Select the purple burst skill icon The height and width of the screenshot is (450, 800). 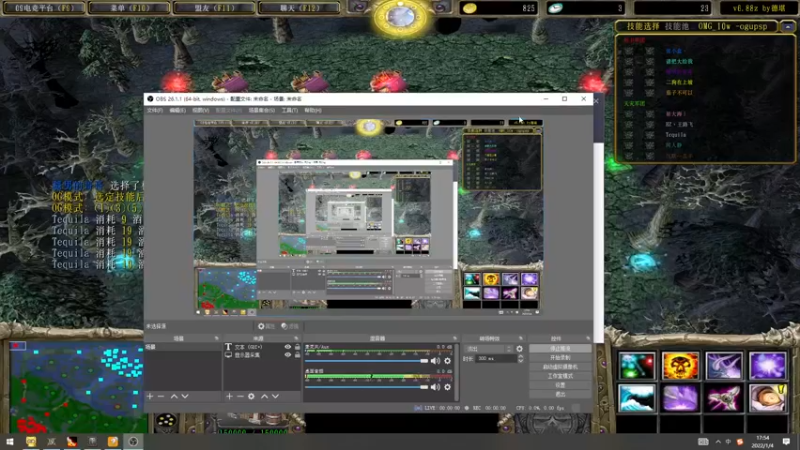click(768, 366)
